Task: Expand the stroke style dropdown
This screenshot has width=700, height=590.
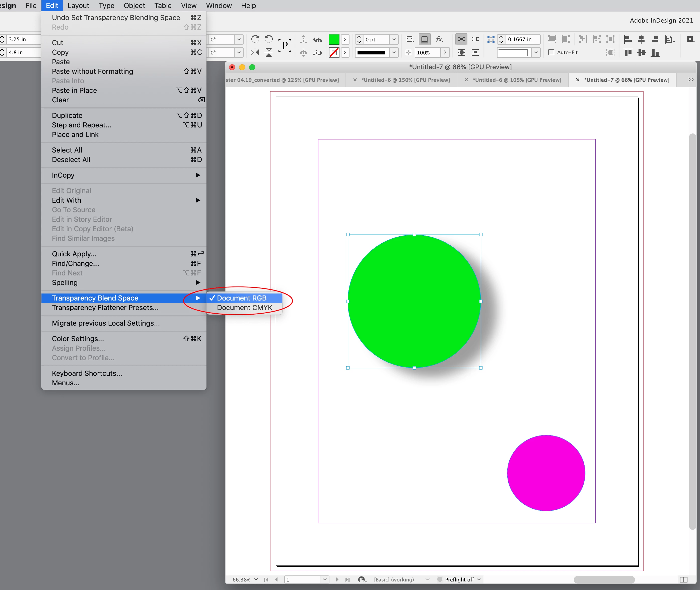Action: coord(394,52)
